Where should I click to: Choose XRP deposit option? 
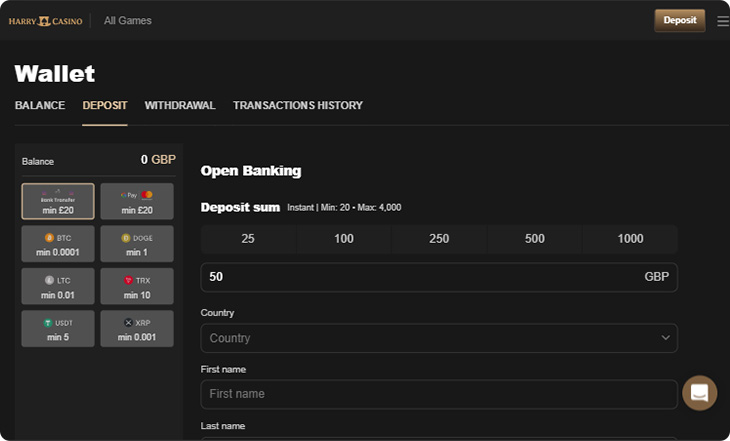point(136,329)
